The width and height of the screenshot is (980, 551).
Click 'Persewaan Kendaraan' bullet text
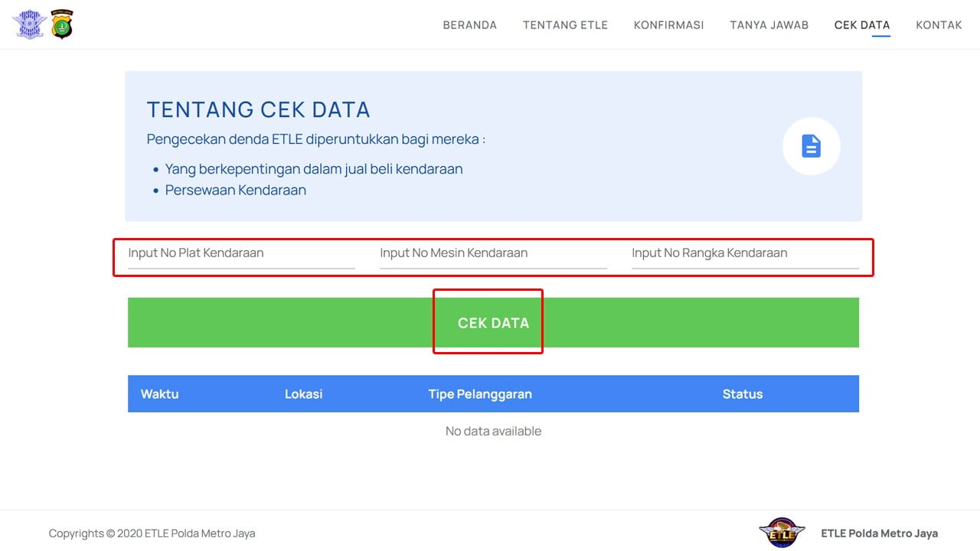click(236, 190)
